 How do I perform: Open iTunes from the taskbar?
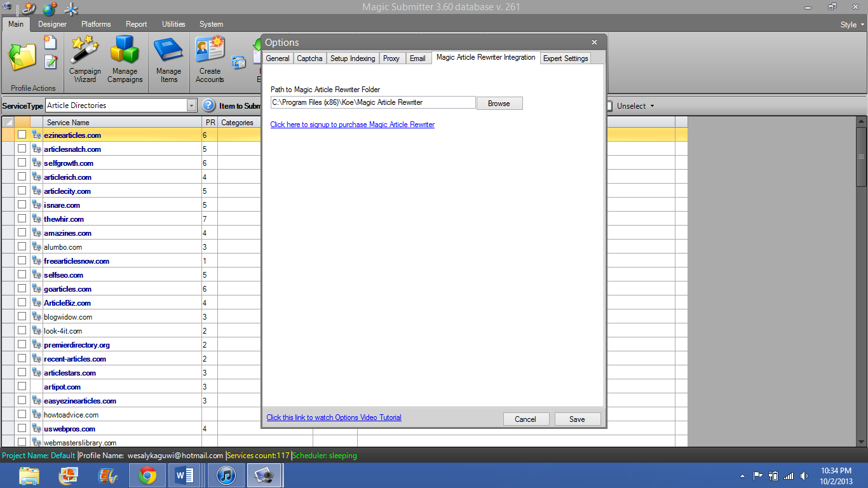pyautogui.click(x=226, y=475)
